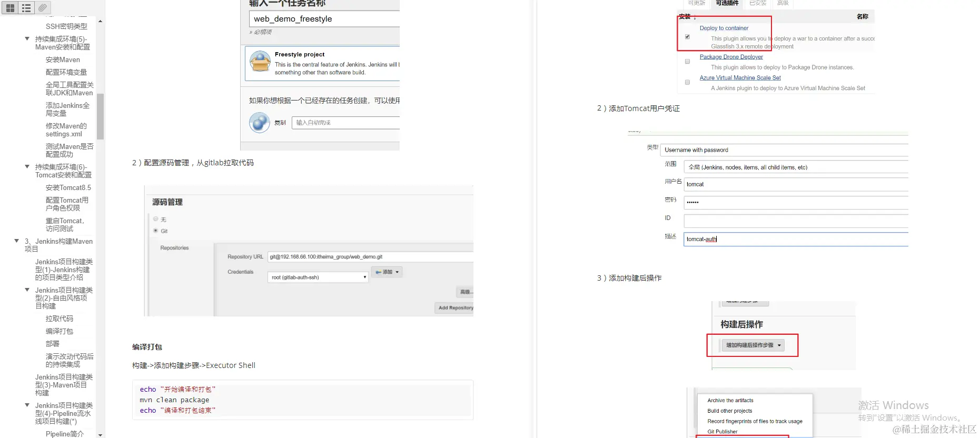
Task: Switch sidebar to thumbnails view icon
Action: [10, 8]
